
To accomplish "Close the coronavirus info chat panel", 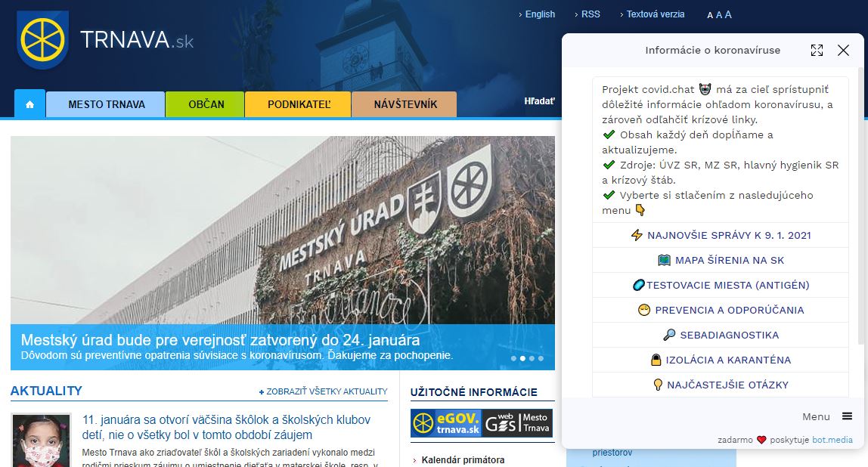I will click(x=843, y=50).
